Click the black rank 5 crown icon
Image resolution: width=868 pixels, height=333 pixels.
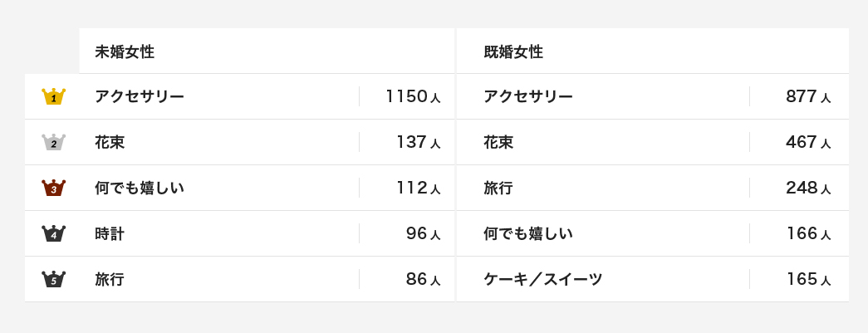pos(54,279)
